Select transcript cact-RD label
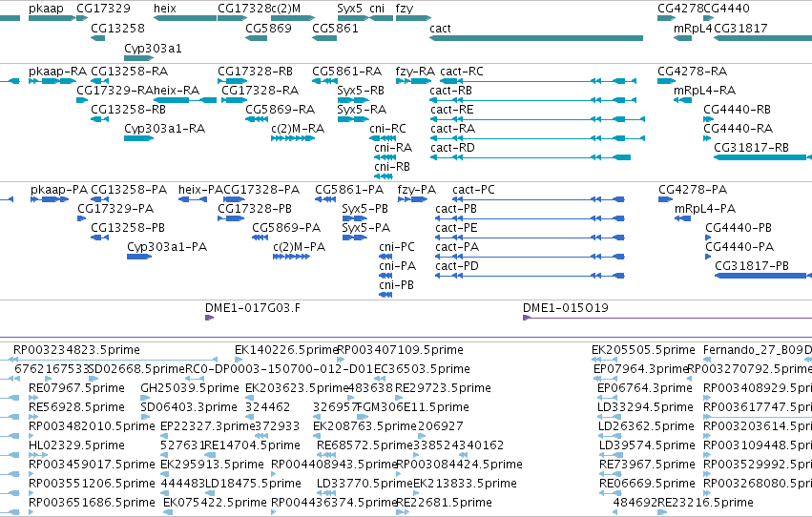Image resolution: width=812 pixels, height=517 pixels. pos(452,148)
